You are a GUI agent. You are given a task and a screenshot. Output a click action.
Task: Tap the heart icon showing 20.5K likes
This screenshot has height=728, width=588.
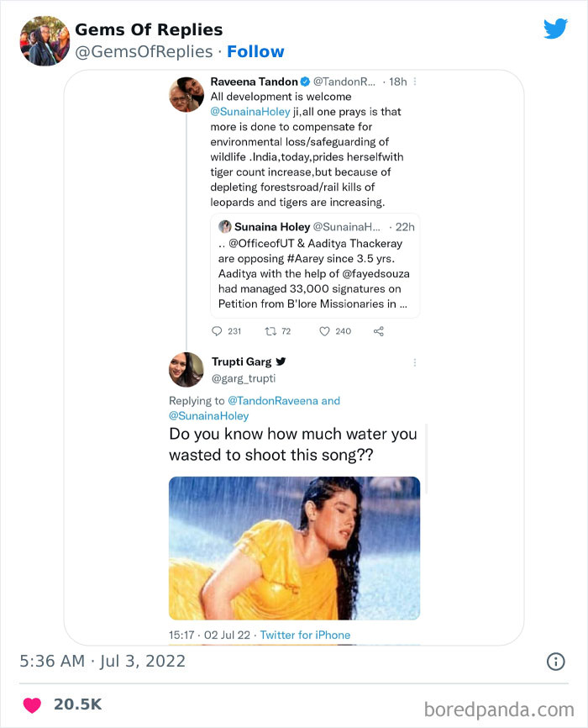(x=32, y=705)
